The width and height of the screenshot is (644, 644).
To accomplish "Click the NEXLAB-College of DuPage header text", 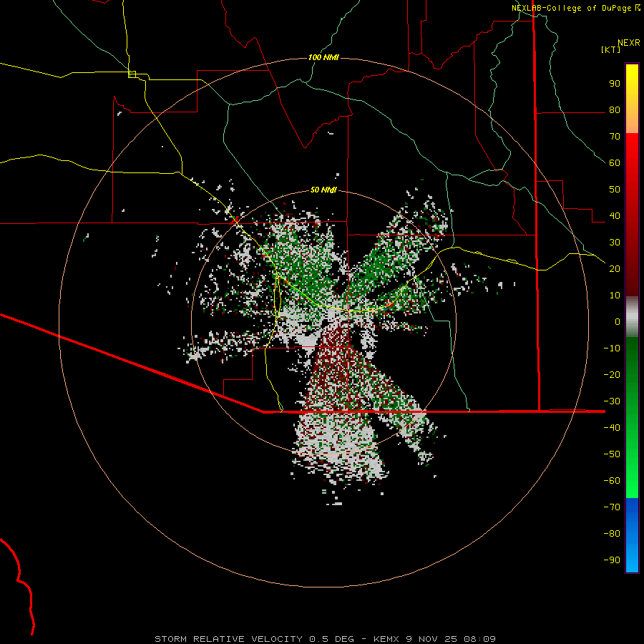I will pos(572,8).
